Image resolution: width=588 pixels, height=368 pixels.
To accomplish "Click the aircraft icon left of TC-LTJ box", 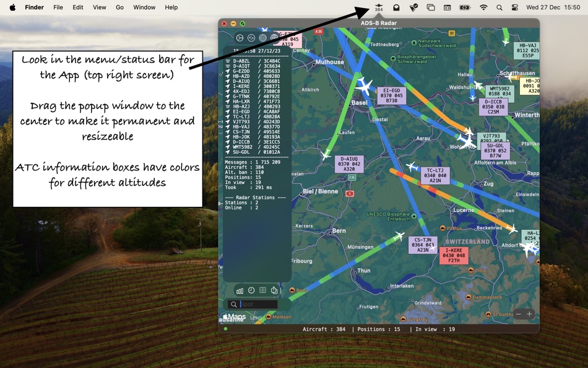I will (x=412, y=167).
